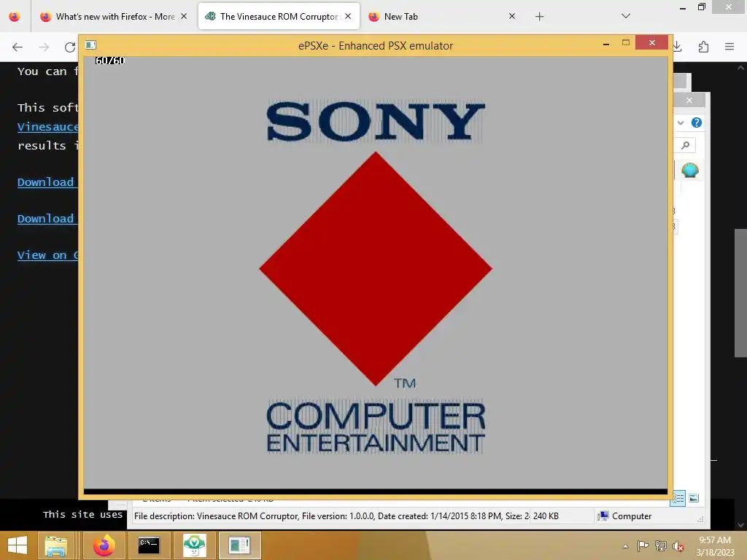Open Explorer help question mark icon
The height and width of the screenshot is (560, 747).
pos(697,122)
